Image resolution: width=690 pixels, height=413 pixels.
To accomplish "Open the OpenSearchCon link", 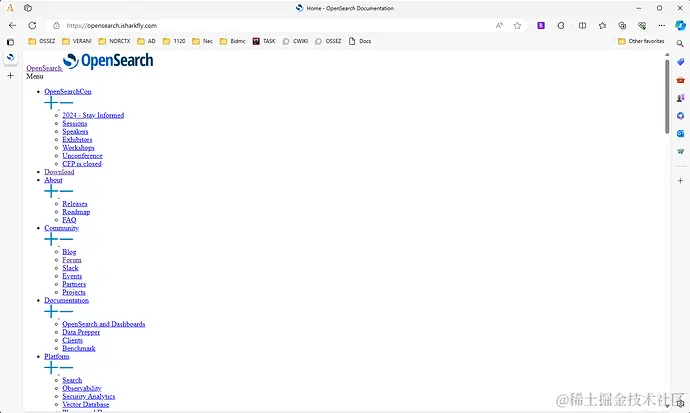I will pos(68,91).
